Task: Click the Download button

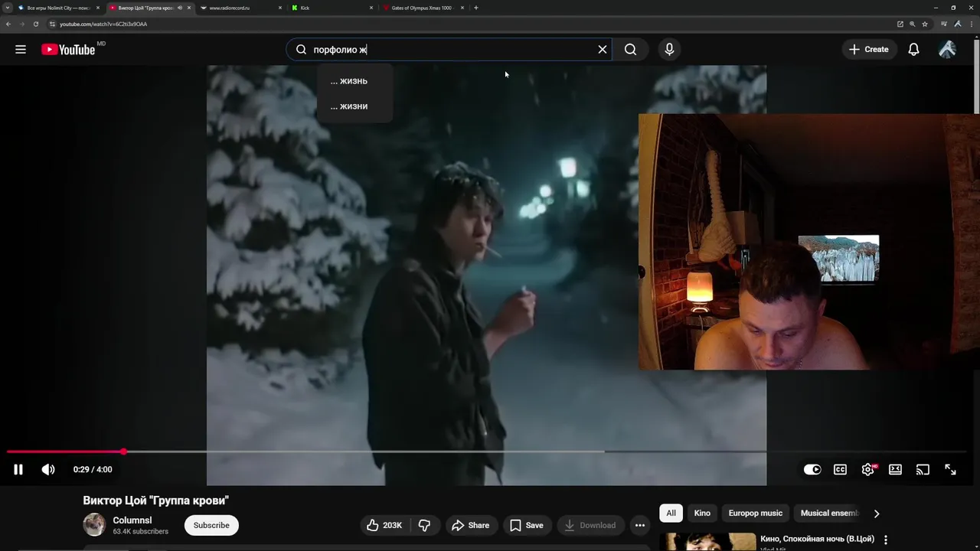Action: (590, 525)
